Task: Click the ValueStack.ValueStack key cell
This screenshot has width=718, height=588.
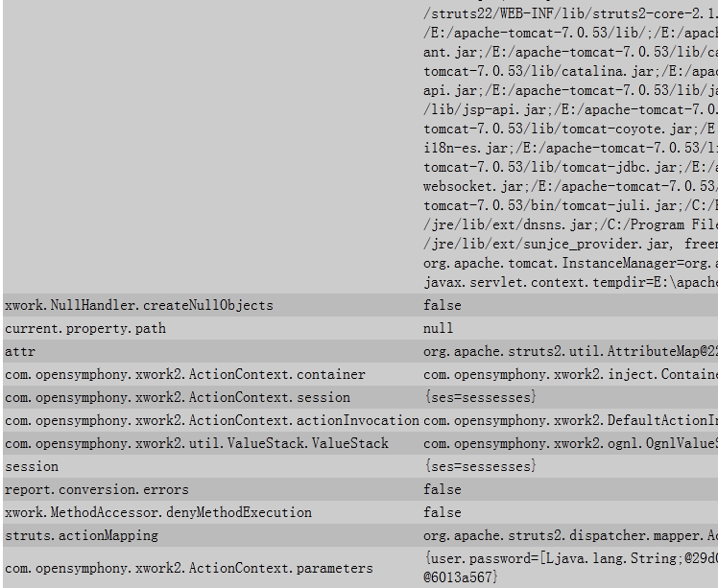Action: (197, 443)
